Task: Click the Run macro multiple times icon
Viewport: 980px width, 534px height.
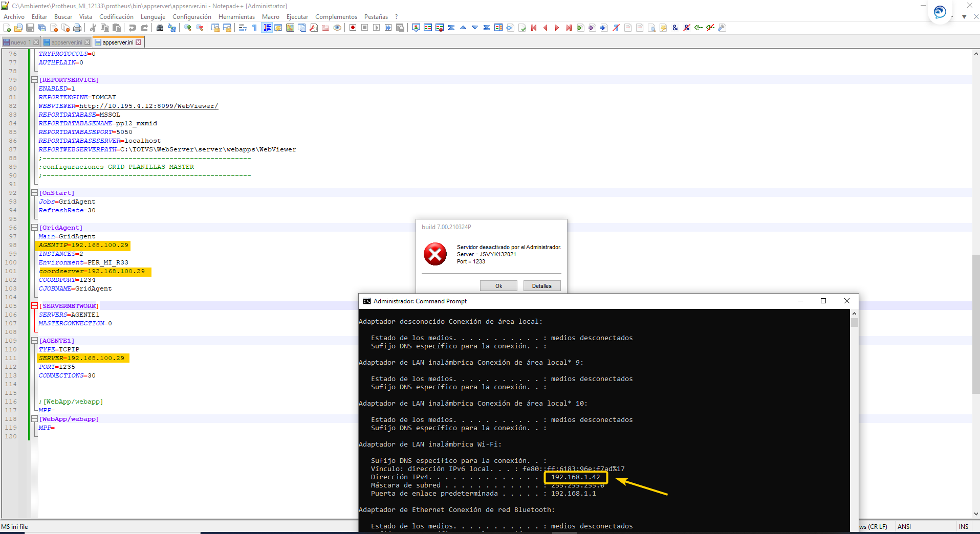Action: coord(388,28)
